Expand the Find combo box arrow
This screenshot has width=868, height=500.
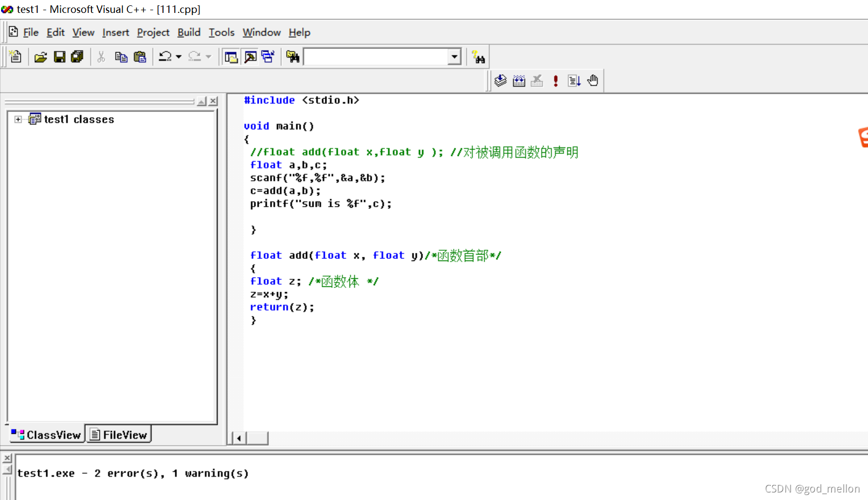click(454, 57)
